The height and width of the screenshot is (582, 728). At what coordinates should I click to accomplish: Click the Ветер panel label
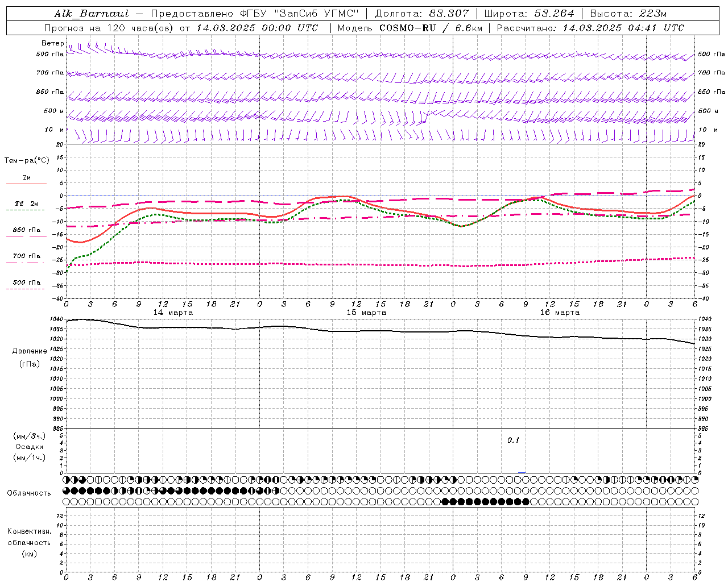(x=53, y=43)
